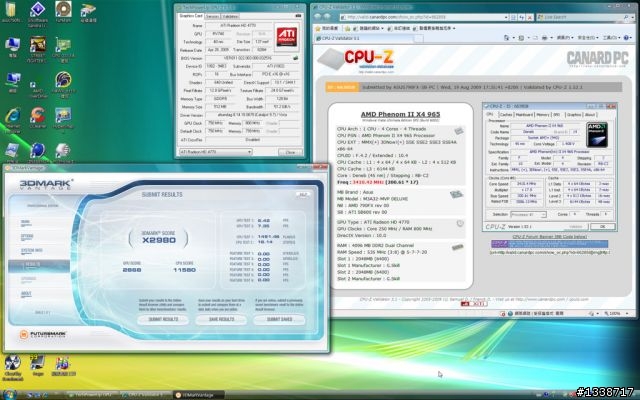The width and height of the screenshot is (640, 400).
Task: Select the 3DMarkVantage taskbar button
Action: pyautogui.click(x=198, y=395)
